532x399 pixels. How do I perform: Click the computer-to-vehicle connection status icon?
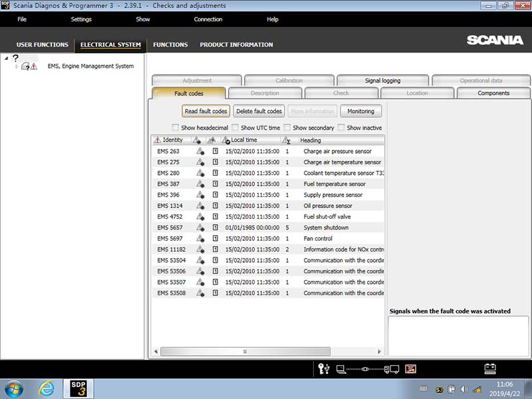(367, 369)
